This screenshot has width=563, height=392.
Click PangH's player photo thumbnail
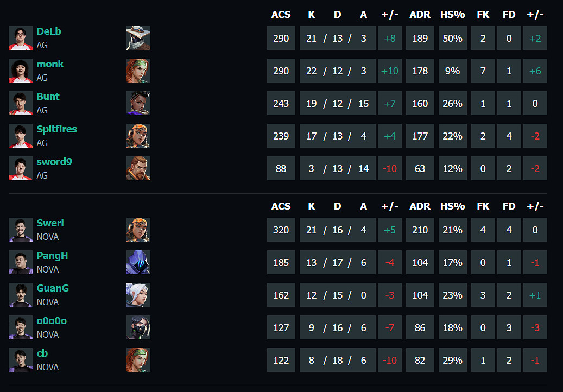coord(21,263)
